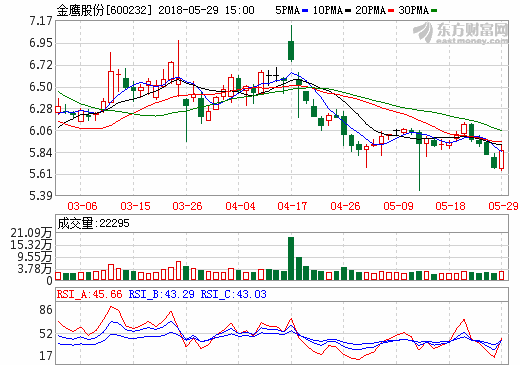Click the green 30PMA legend color marker
The height and width of the screenshot is (365, 520).
coord(434,11)
